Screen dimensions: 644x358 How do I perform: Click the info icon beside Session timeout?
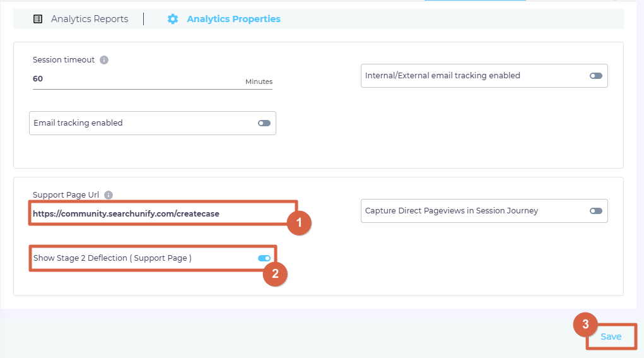[x=104, y=60]
